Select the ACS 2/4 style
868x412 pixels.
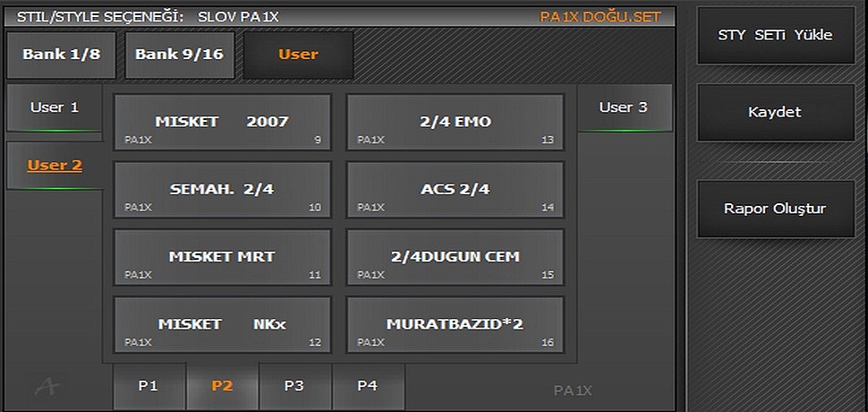455,189
